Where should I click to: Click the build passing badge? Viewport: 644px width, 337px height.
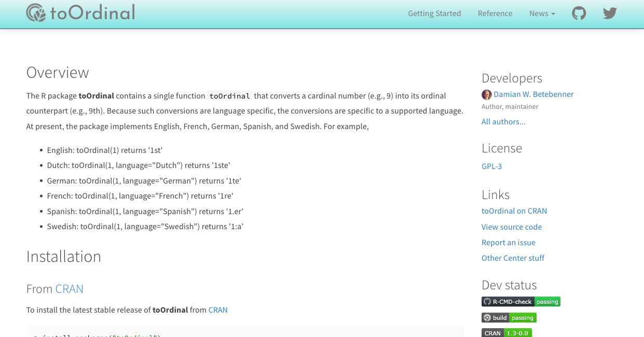pos(509,318)
